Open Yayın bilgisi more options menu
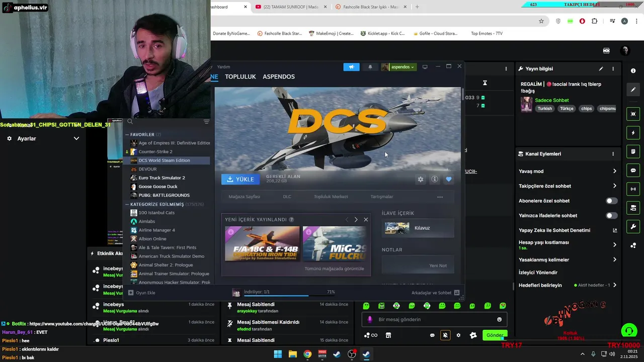This screenshot has width=644, height=362. point(613,69)
